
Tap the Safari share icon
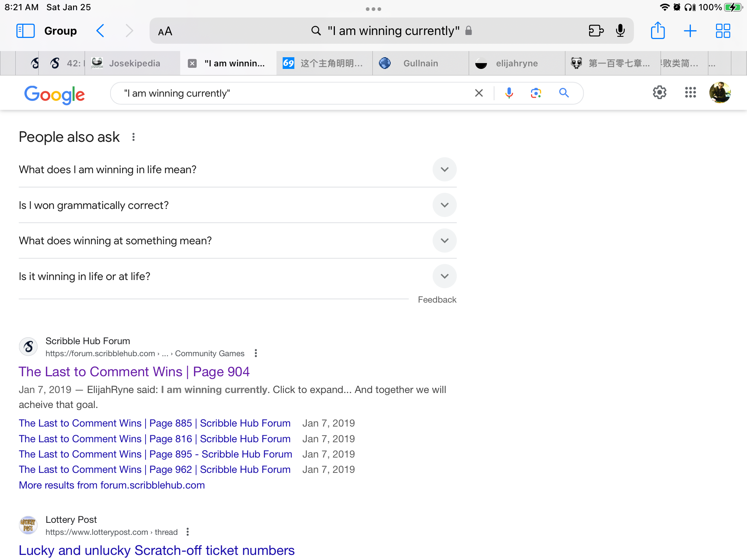pyautogui.click(x=658, y=31)
